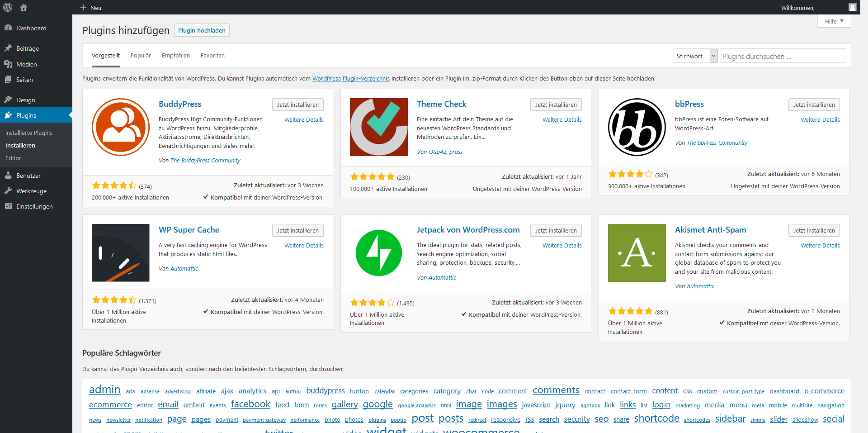This screenshot has width=868, height=433.
Task: Click the Plugins durchsuchen search field
Action: pos(782,56)
